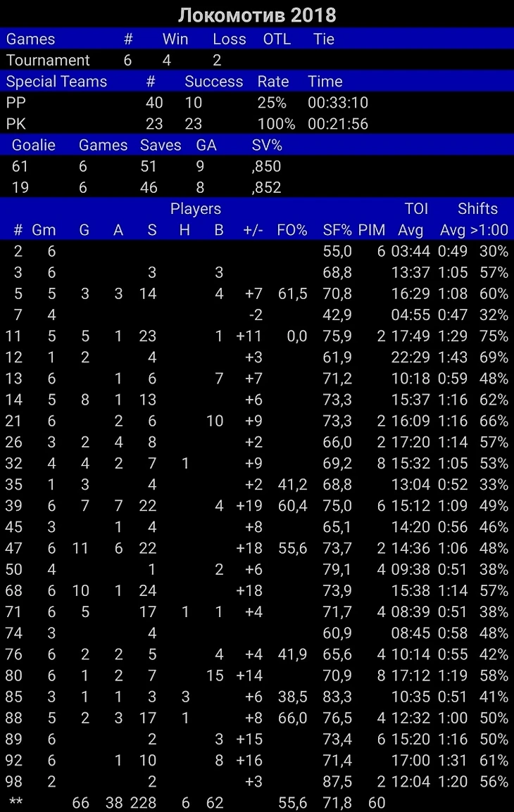Select player number 80 row
Screen dimensions: 514x812
[257, 675]
